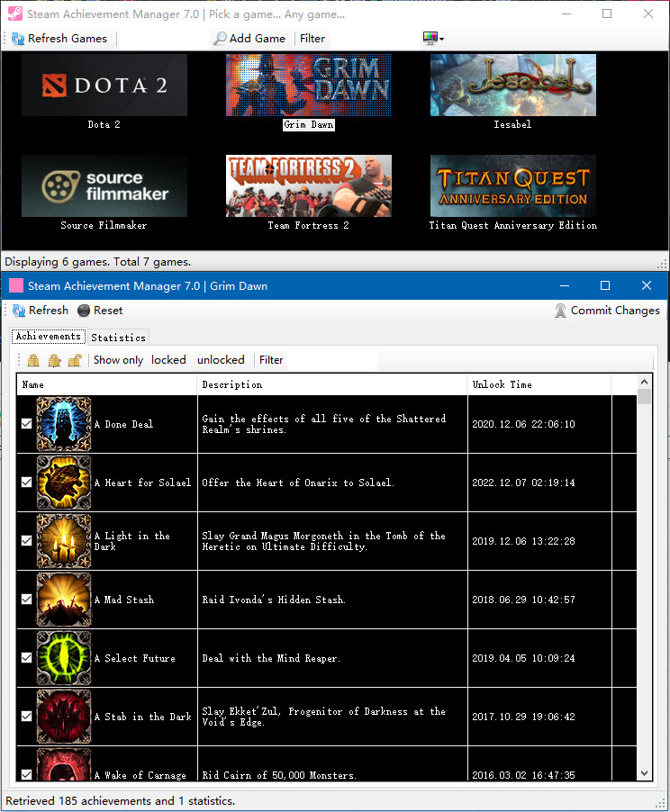Image resolution: width=670 pixels, height=812 pixels.
Task: Click the achievement list scroll down arrow
Action: pos(644,773)
